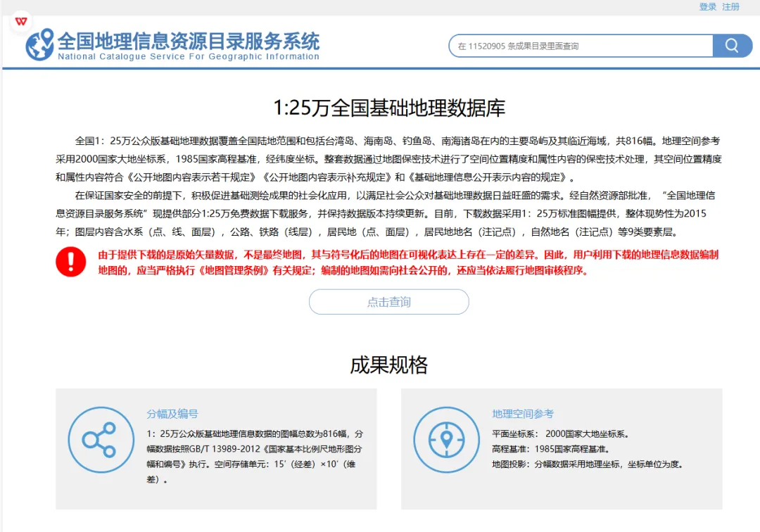Image resolution: width=760 pixels, height=532 pixels.
Task: Click the line 高程基准: 1985国家高程基准
Action: coord(550,449)
